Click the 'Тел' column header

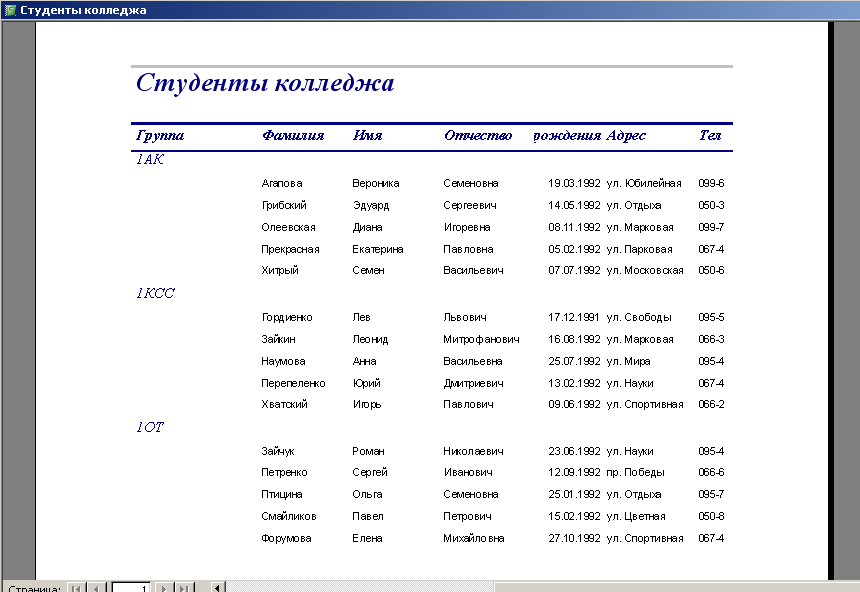(x=710, y=136)
